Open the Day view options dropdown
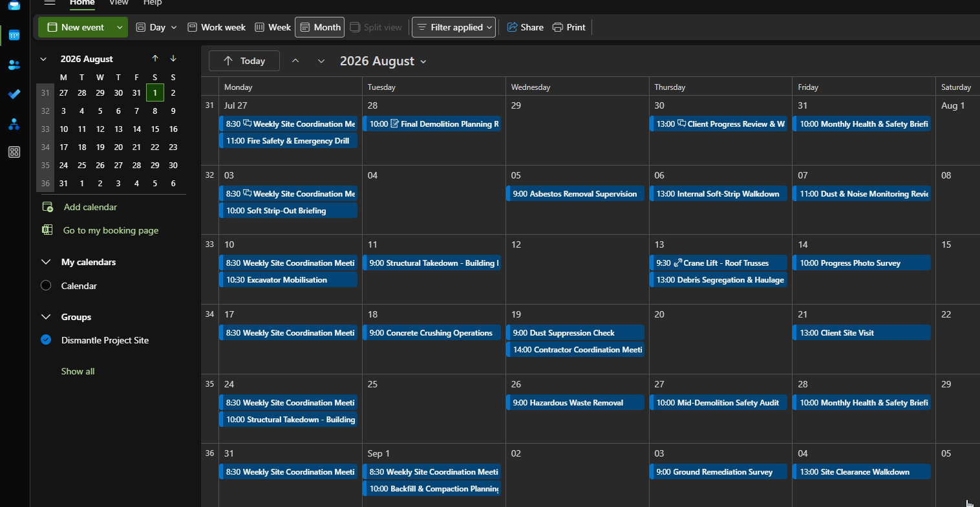 click(x=174, y=27)
